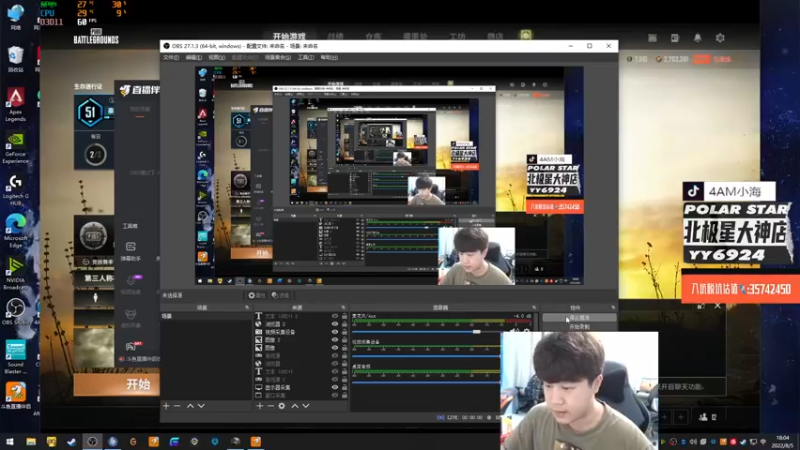Open OBS Studio desktop shortcut
Viewport: 800px width, 450px height.
click(15, 312)
